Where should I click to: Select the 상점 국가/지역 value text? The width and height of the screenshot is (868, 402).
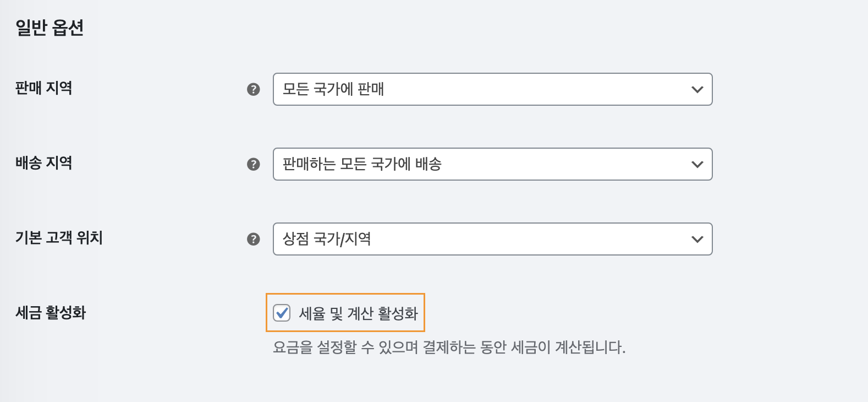327,239
